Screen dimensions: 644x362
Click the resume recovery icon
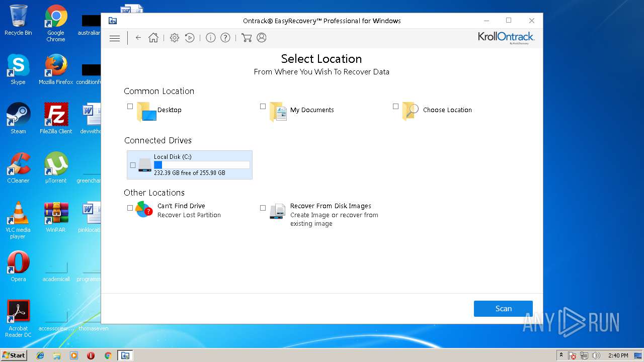click(x=190, y=38)
